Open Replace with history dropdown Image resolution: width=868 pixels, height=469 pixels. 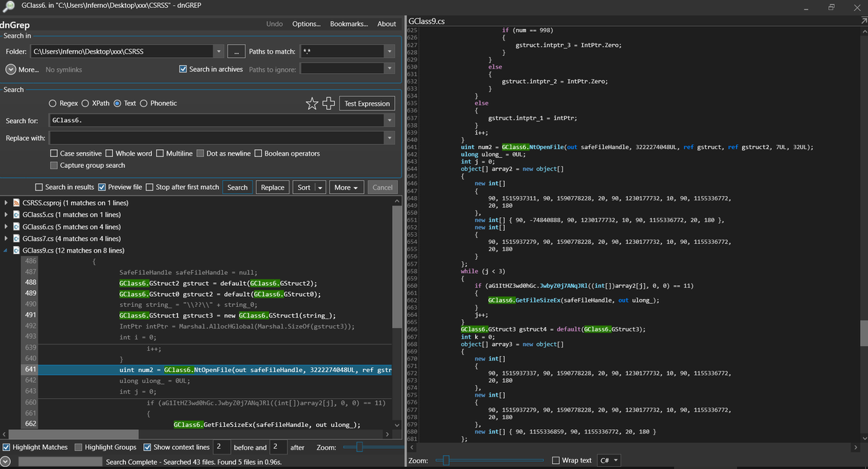click(x=391, y=138)
